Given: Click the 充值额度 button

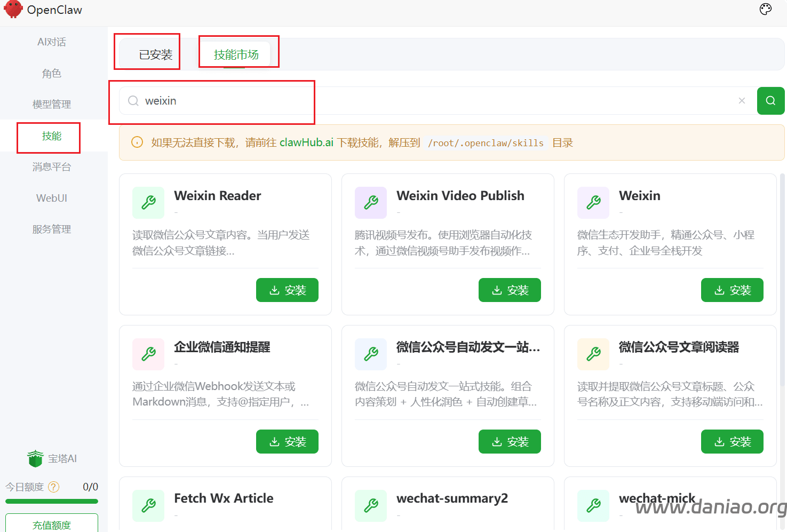Looking at the screenshot, I should pyautogui.click(x=52, y=524).
